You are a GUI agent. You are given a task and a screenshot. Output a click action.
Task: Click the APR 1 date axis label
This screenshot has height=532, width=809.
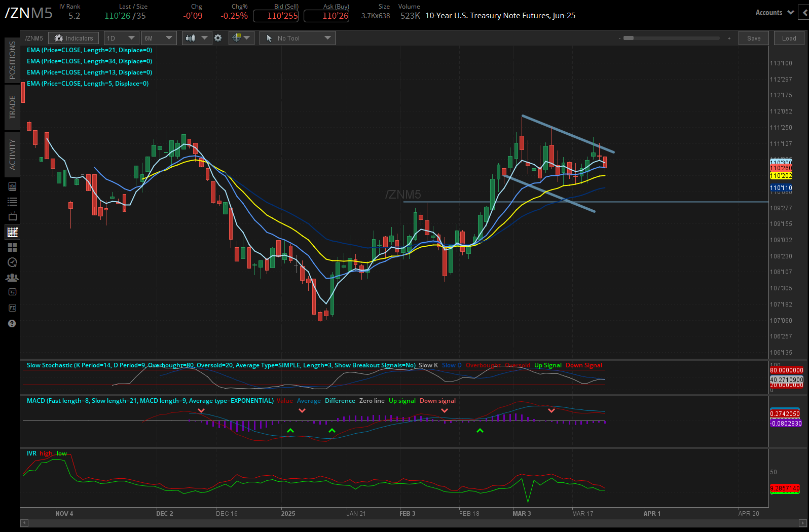pyautogui.click(x=652, y=514)
